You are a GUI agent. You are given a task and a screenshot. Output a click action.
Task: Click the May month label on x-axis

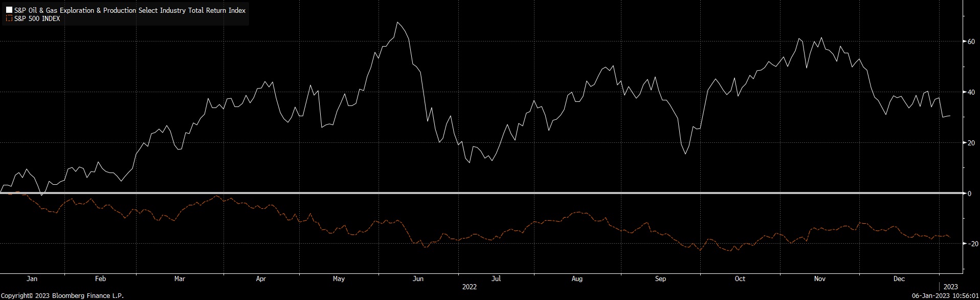coord(339,279)
